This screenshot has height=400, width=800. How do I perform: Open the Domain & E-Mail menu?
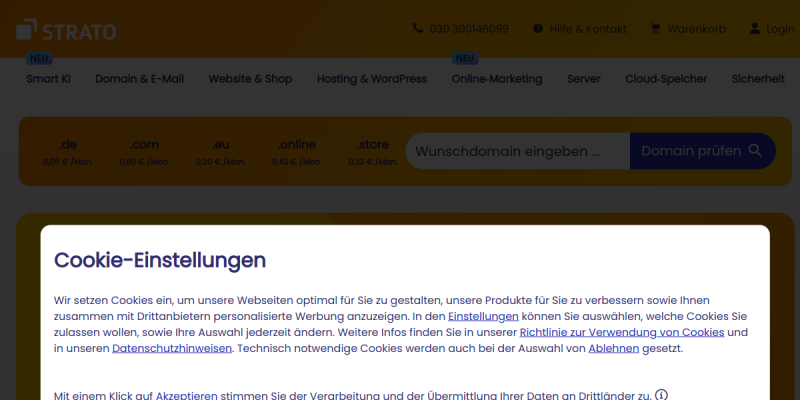point(139,79)
